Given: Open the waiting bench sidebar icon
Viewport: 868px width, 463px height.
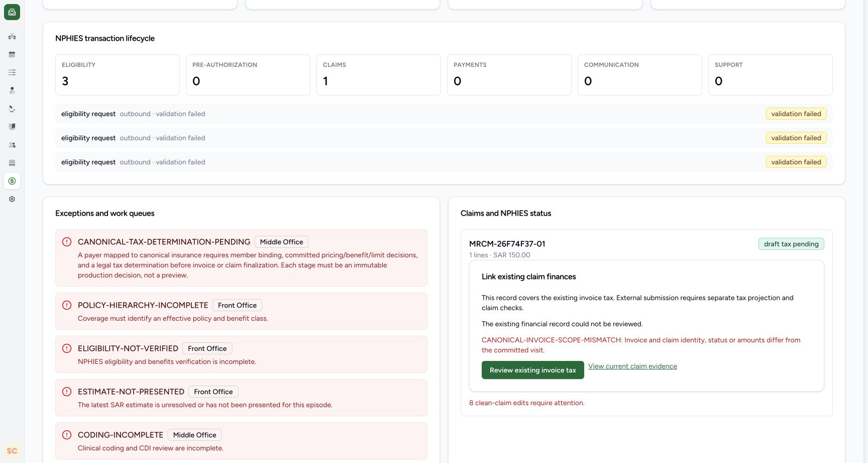Looking at the screenshot, I should 12,163.
